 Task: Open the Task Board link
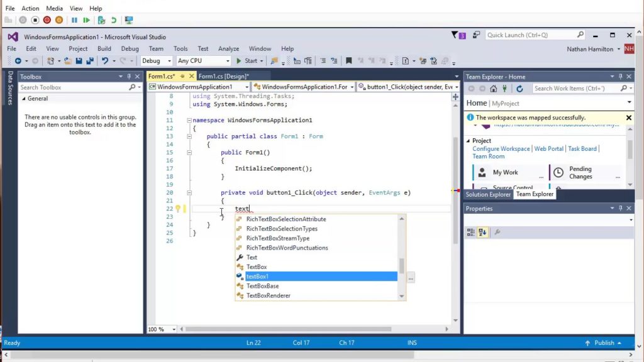582,148
